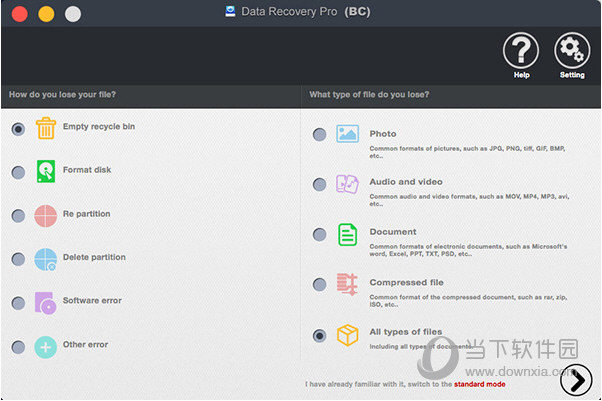Select the Audio and video radio button
This screenshot has width=602, height=401.
[x=319, y=184]
